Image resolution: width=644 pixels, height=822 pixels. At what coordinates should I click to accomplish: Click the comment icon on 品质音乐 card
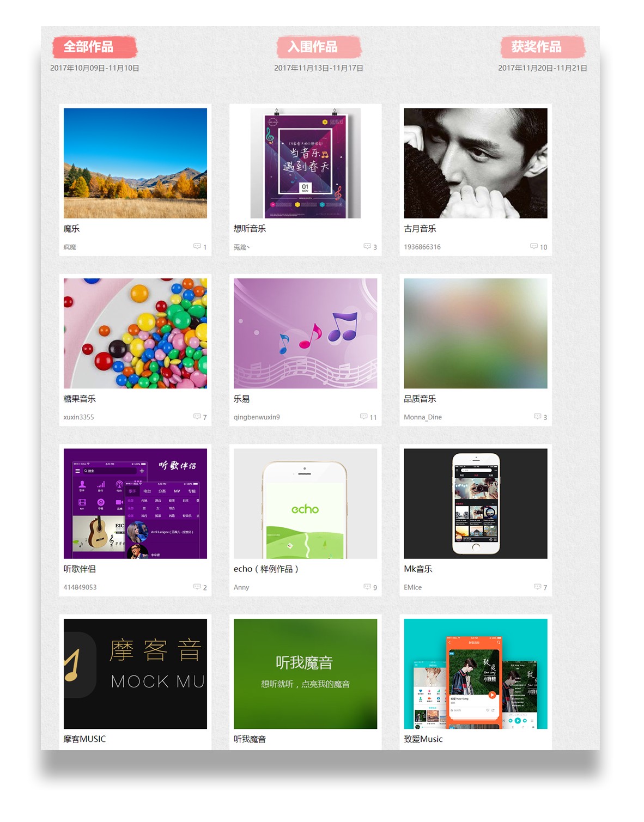[x=537, y=416]
